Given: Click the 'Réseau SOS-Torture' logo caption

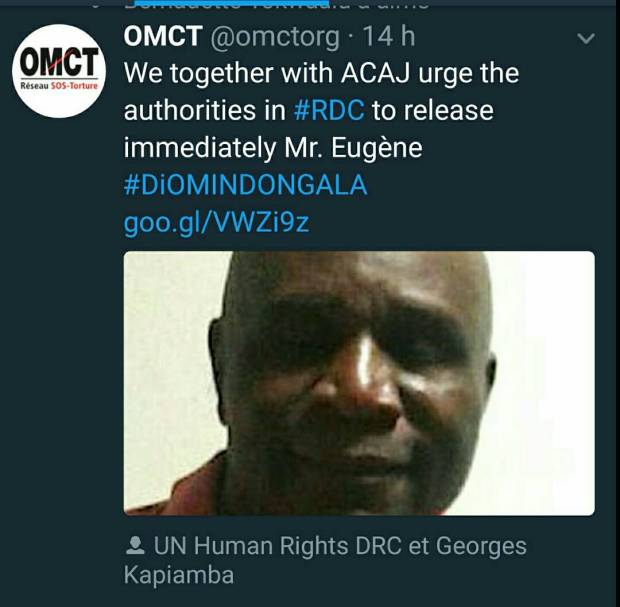Looking at the screenshot, I should (59, 86).
